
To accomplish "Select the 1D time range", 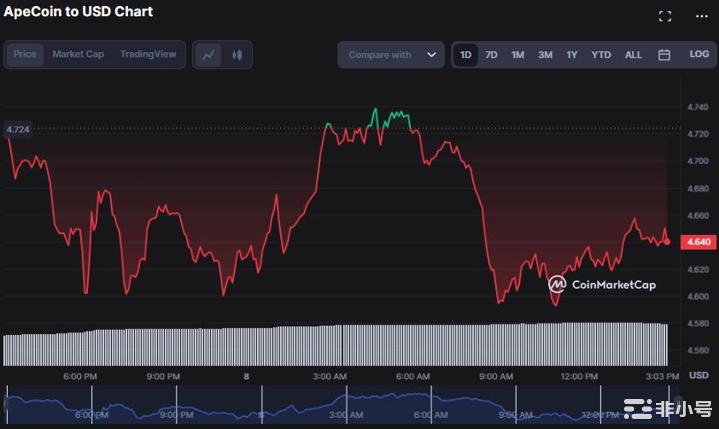I will pos(465,55).
